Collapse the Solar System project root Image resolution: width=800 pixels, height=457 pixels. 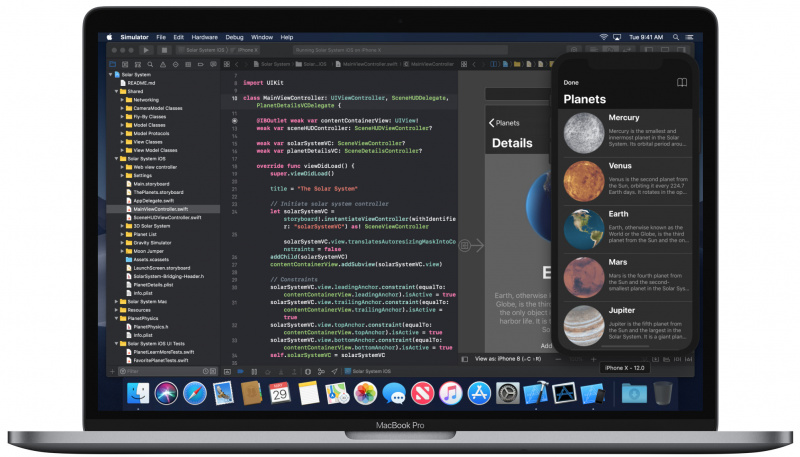(111, 74)
